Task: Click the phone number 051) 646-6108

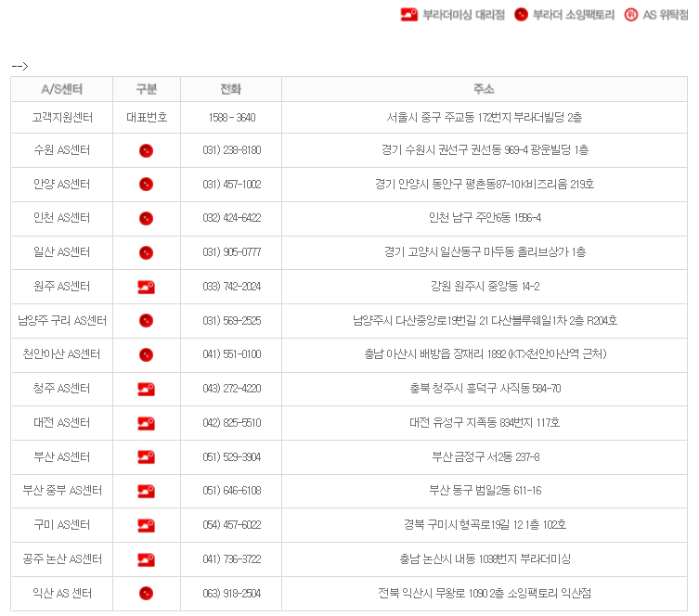Action: [232, 491]
